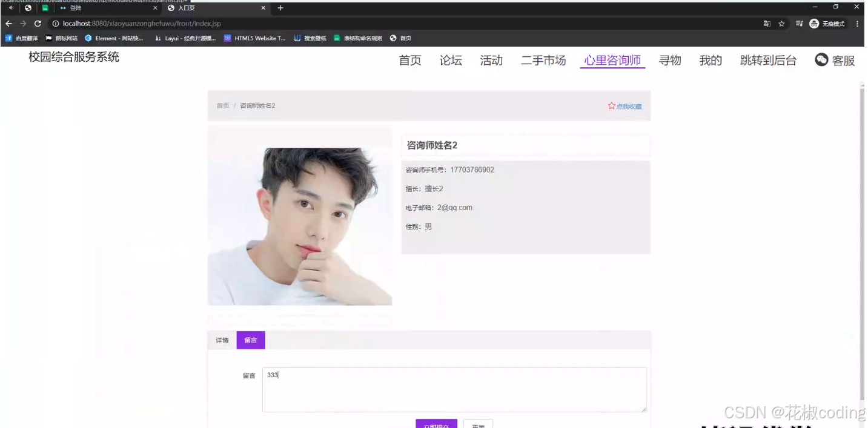Screen dimensions: 868x428
Task: Click the 校园综合服务系统 site title
Action: [74, 57]
